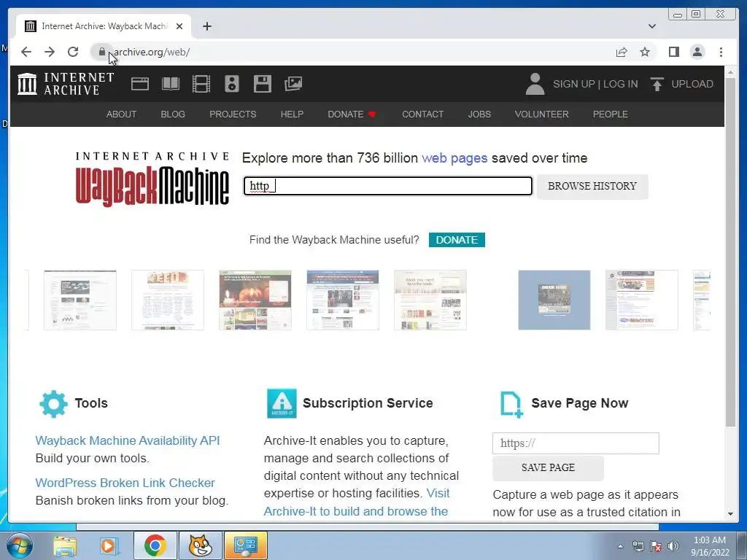Click the LOG IN link
This screenshot has width=747, height=560.
point(620,84)
